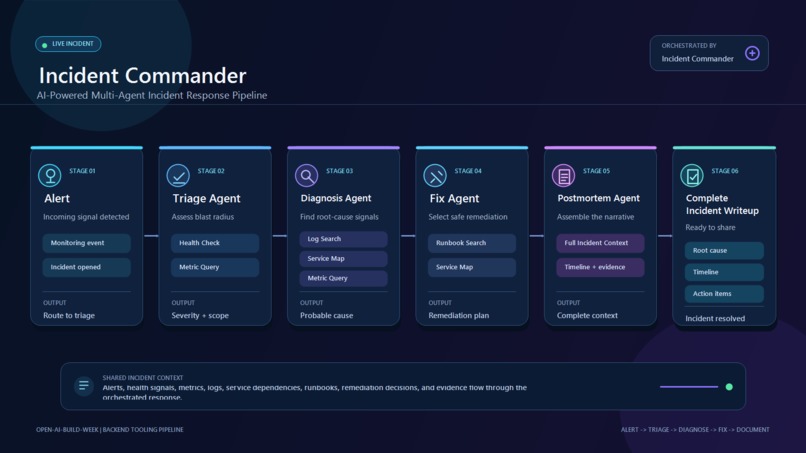The width and height of the screenshot is (806, 453).
Task: Click the Ready to share text
Action: 710,228
